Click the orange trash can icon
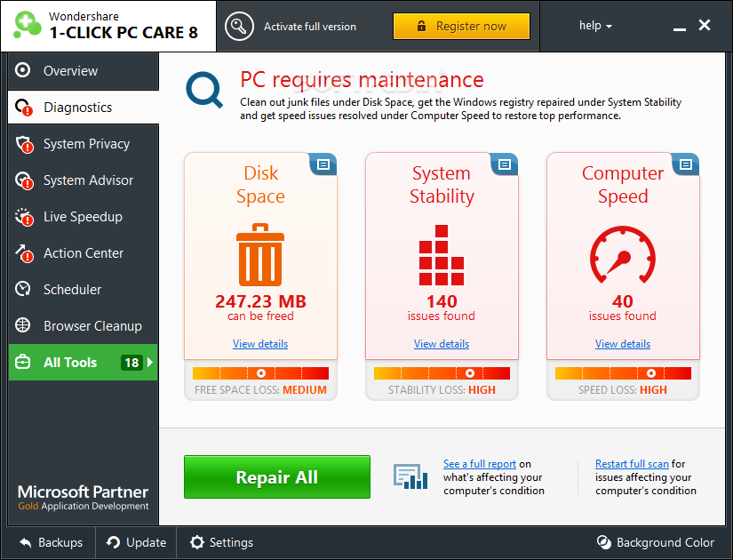733x560 pixels. (260, 254)
